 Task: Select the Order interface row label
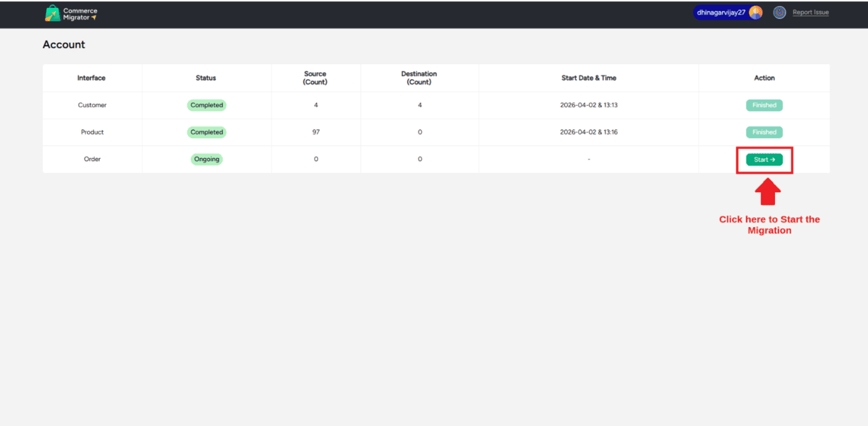[x=92, y=159]
